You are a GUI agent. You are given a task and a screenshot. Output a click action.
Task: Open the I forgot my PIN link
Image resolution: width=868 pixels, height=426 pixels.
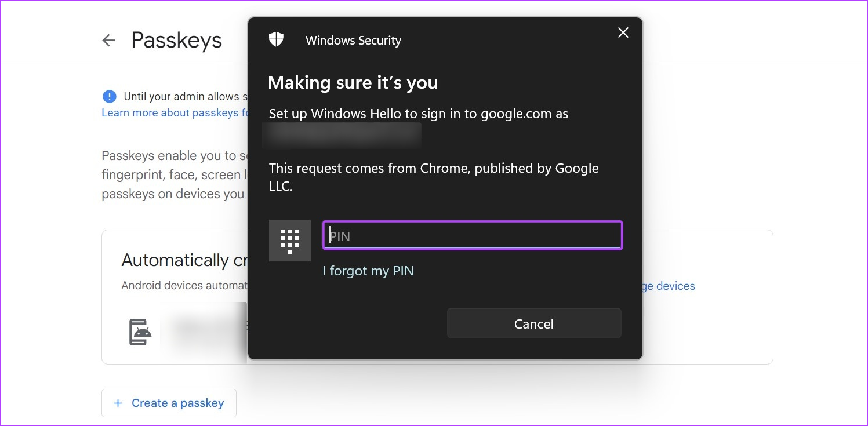pos(368,271)
